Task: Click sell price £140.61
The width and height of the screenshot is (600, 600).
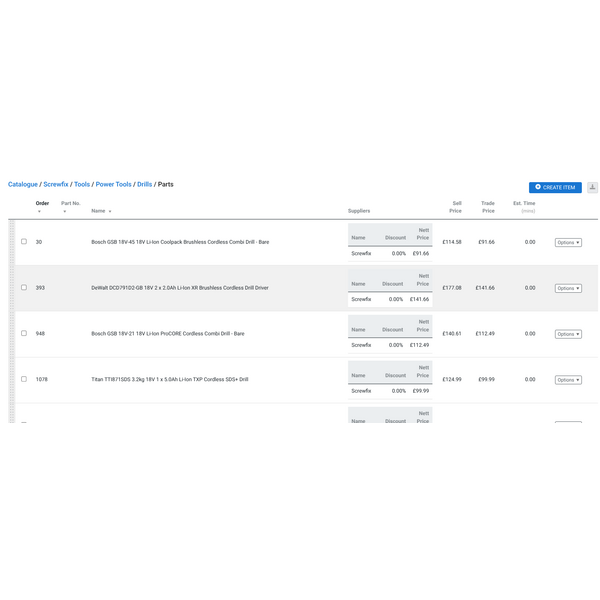Action: pyautogui.click(x=452, y=334)
